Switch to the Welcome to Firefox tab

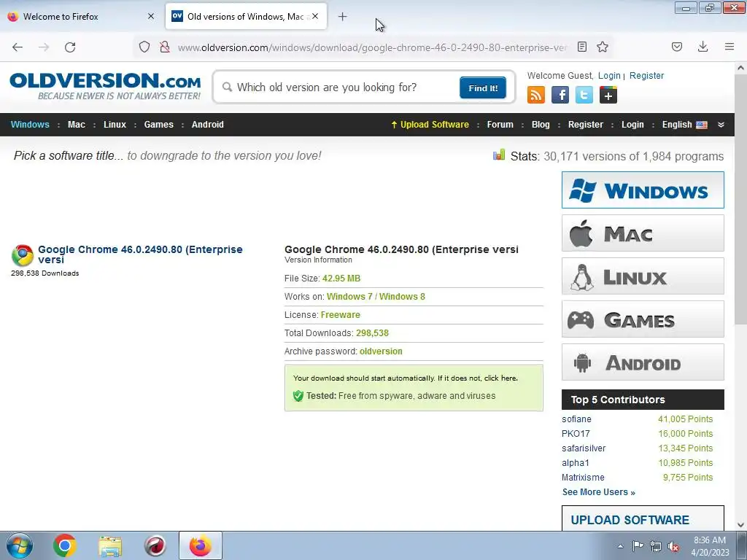click(82, 16)
